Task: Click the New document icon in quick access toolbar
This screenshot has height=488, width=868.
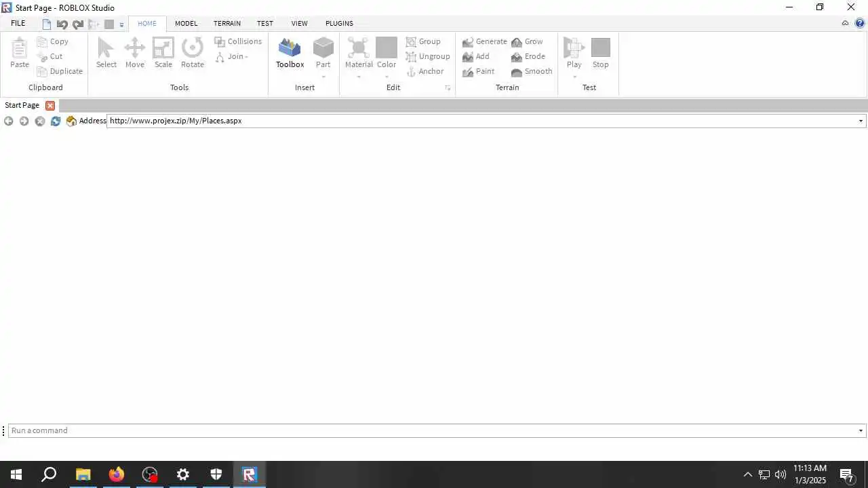Action: [47, 24]
